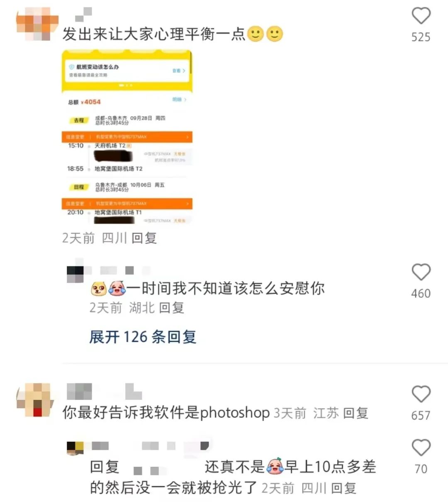The width and height of the screenshot is (448, 502).
Task: Like the comment with 525 likes
Action: [x=421, y=16]
